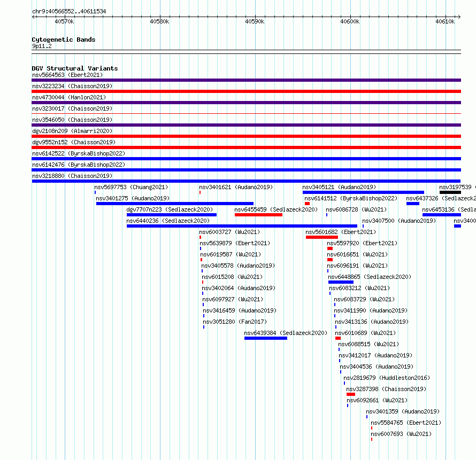Click the blue bar under nsv3401275
Screen dimensions: 476x460
click(175, 204)
